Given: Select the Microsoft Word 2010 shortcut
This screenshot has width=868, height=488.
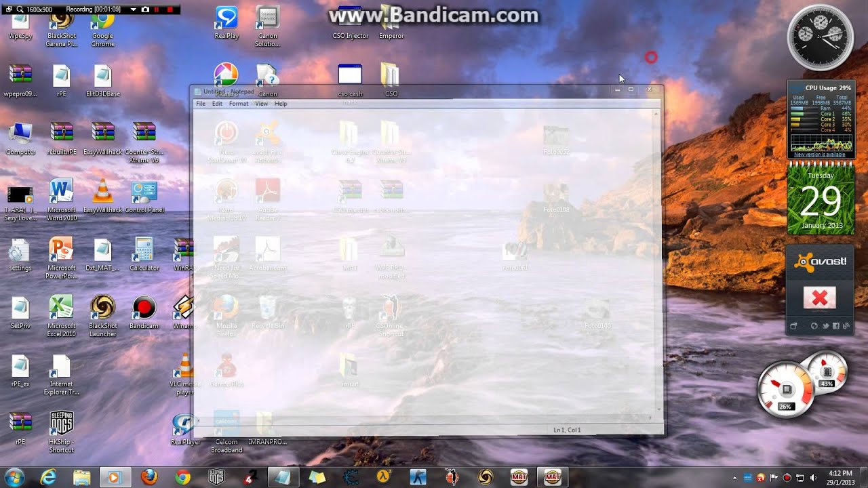Looking at the screenshot, I should (x=61, y=201).
